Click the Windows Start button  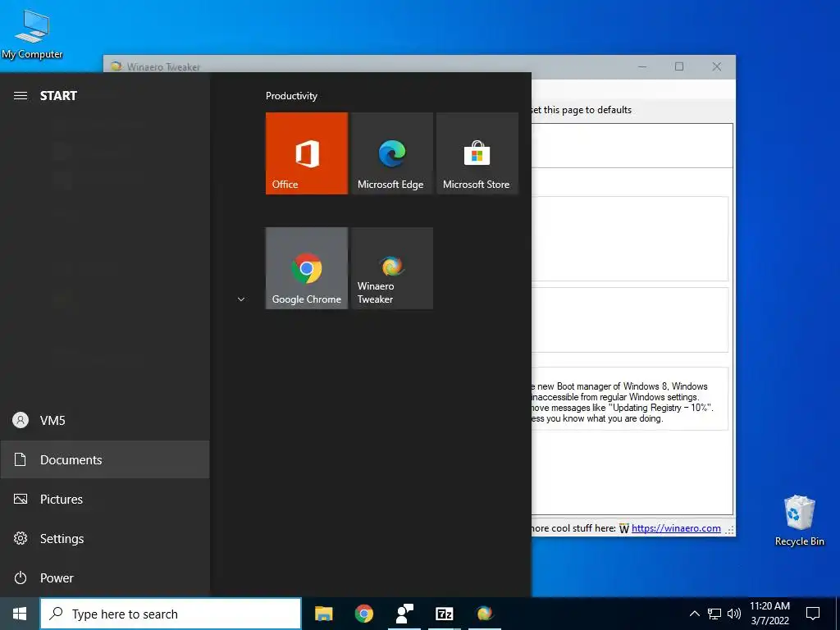click(x=20, y=614)
